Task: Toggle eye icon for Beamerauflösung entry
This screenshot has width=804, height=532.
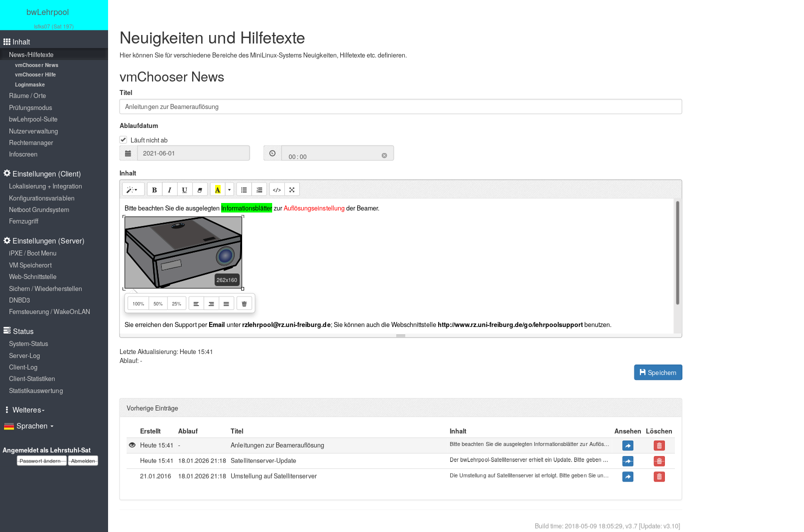Action: 132,445
